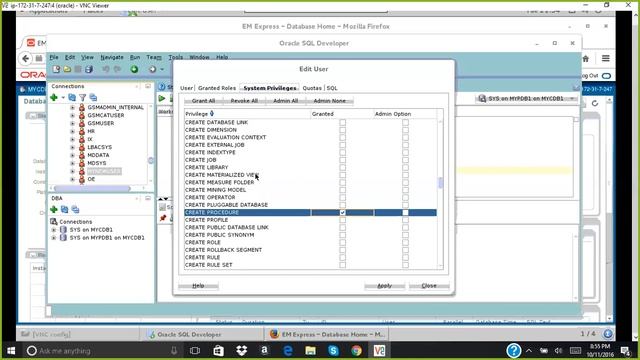Expand SYS on MYPDB1 on MYCDB1 in DBA panel

54,238
